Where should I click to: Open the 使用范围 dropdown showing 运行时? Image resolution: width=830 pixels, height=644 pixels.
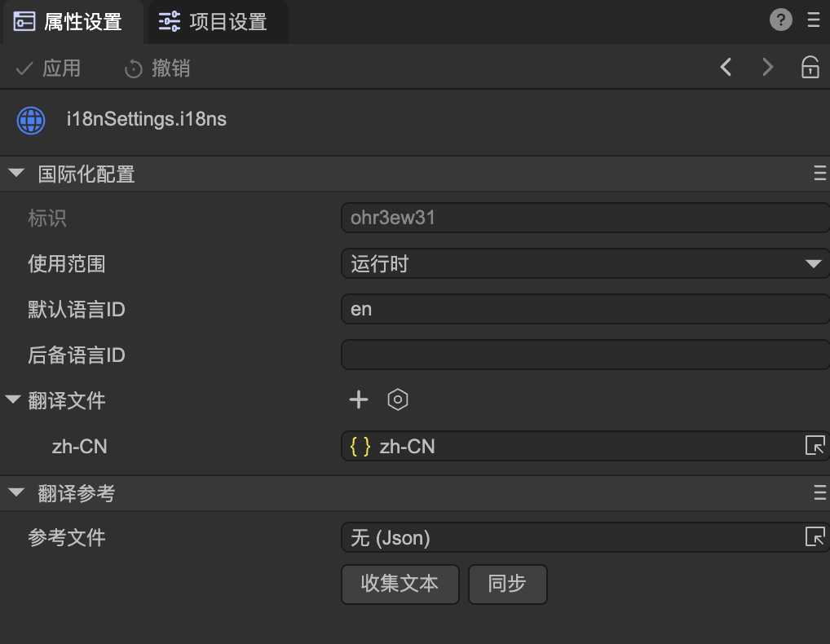(584, 264)
